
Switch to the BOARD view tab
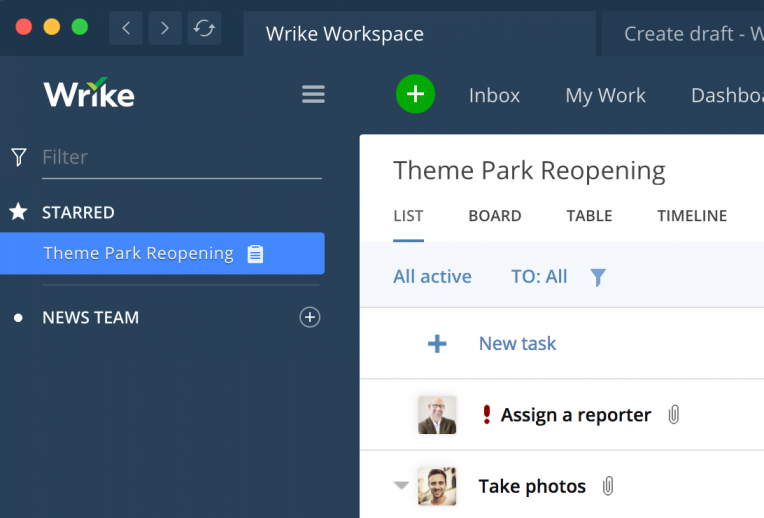click(x=494, y=216)
